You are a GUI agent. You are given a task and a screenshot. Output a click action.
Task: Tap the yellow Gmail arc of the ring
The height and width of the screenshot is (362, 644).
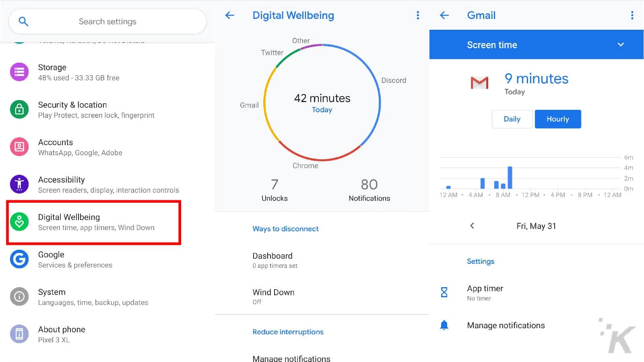coord(265,103)
